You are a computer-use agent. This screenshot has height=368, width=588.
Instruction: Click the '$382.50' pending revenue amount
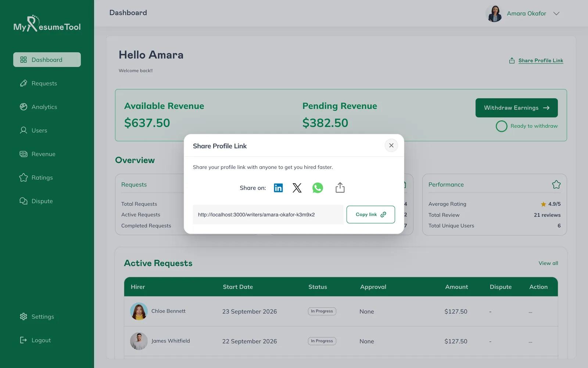(325, 123)
